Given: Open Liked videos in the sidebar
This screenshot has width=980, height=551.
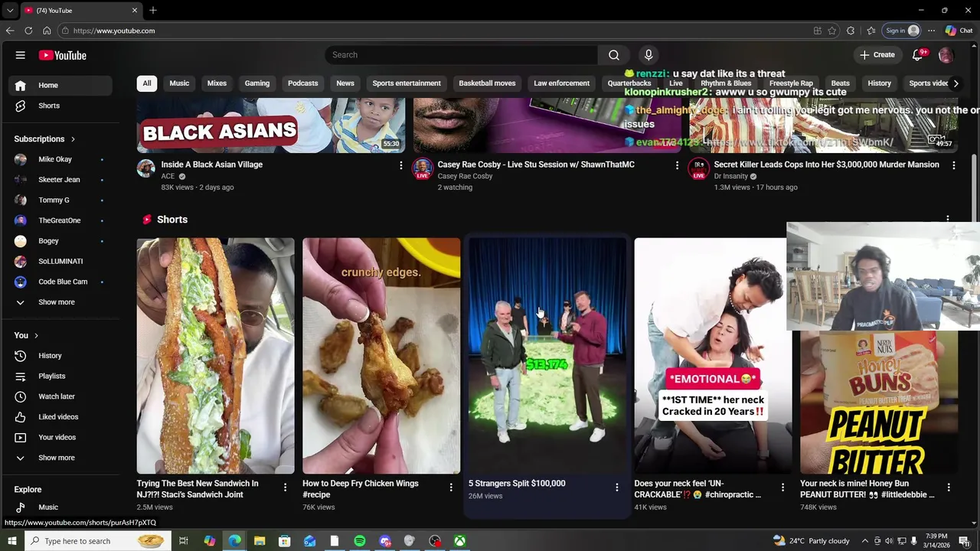Looking at the screenshot, I should (x=59, y=417).
